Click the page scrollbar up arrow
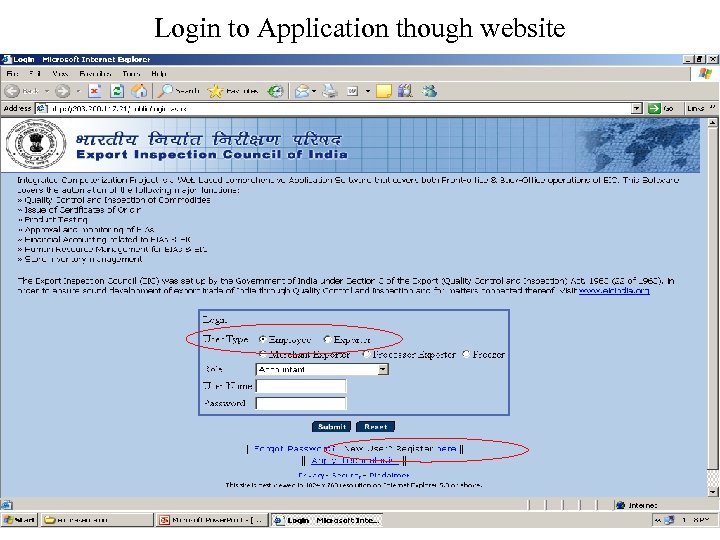The width and height of the screenshot is (720, 540). (x=712, y=123)
